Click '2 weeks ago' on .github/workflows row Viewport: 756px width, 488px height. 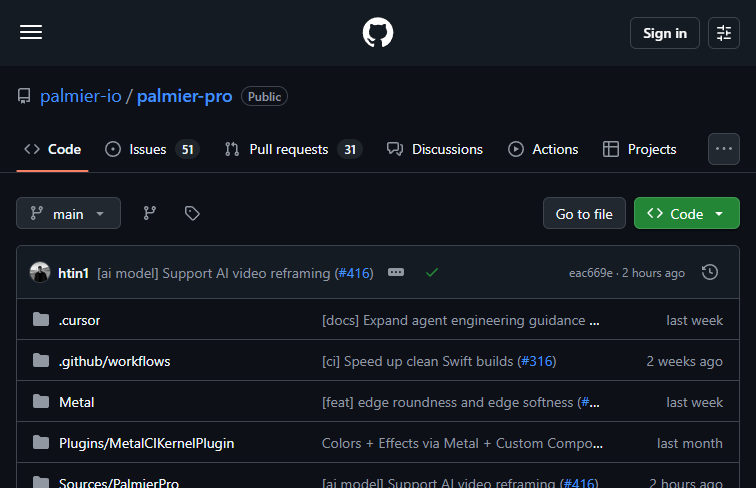click(685, 362)
